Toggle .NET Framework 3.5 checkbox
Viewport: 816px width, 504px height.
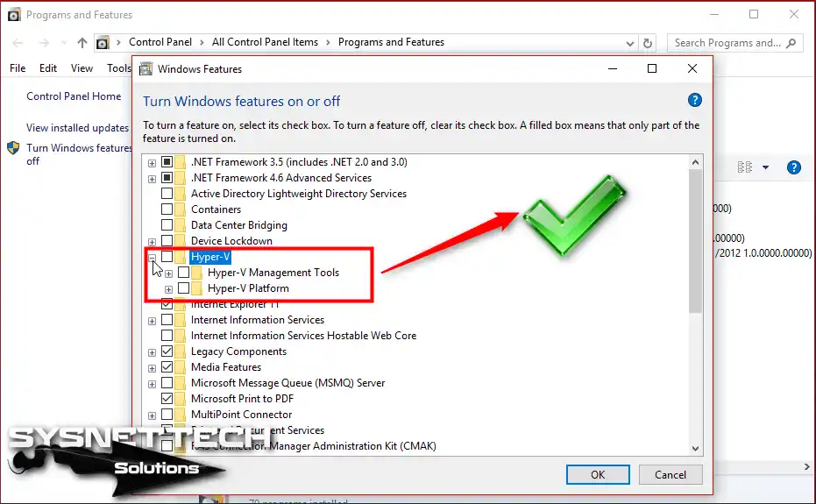(x=167, y=162)
